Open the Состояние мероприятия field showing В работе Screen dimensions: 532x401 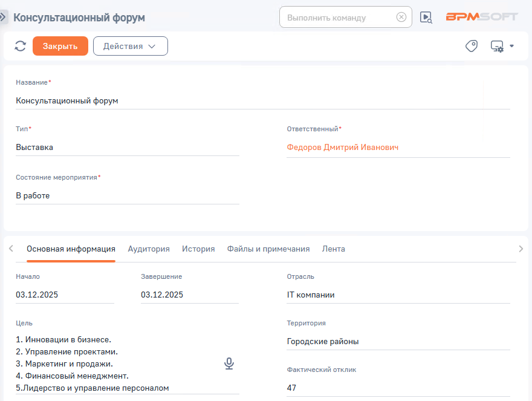pyautogui.click(x=128, y=195)
